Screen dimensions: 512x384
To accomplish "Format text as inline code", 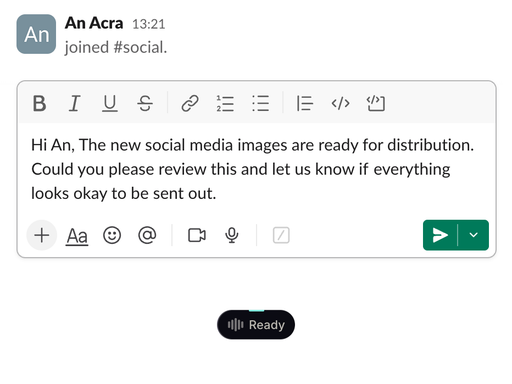I will pyautogui.click(x=340, y=103).
